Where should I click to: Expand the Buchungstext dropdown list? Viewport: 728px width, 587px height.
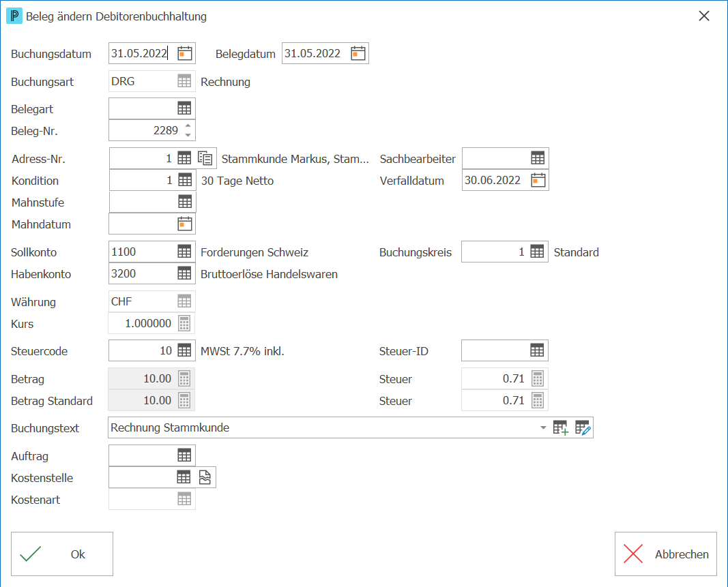point(543,427)
